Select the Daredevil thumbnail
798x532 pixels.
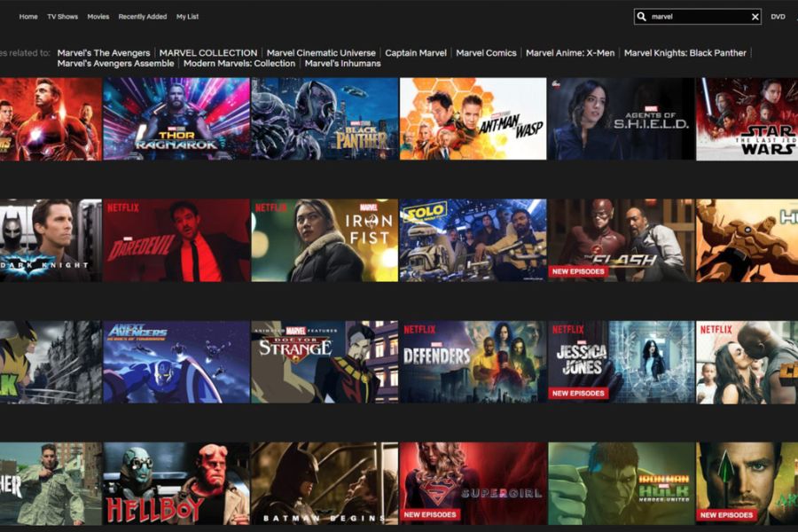point(176,240)
